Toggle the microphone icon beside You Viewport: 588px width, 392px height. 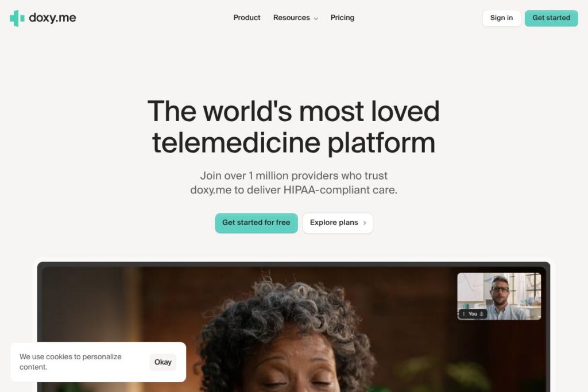482,314
